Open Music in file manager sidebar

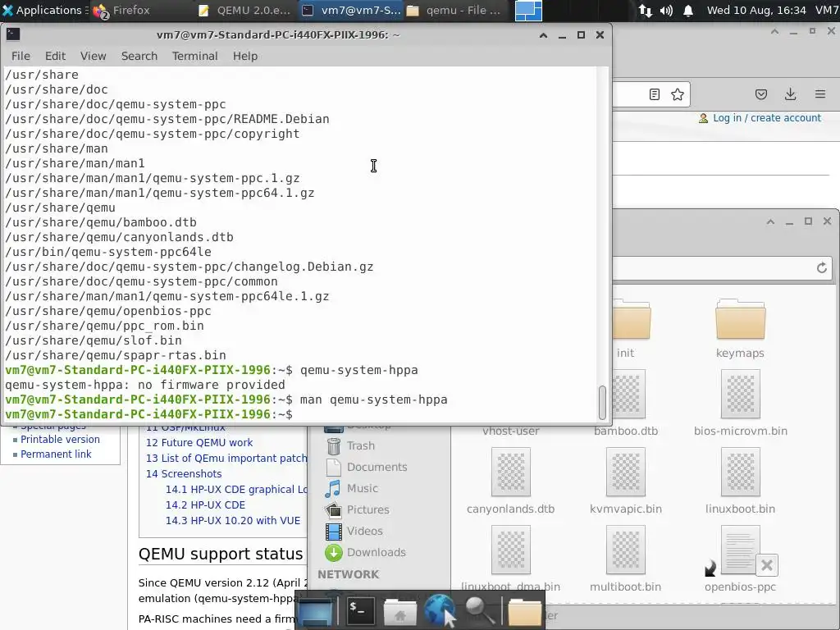coord(352,489)
